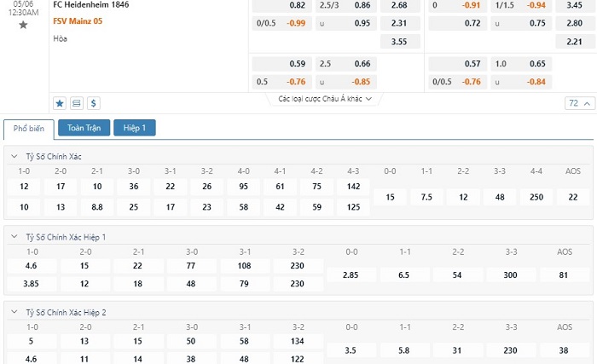597x364 pixels.
Task: Collapse 'Tỷ Số Chính Xác Hiệp 1' section
Action: pos(15,236)
